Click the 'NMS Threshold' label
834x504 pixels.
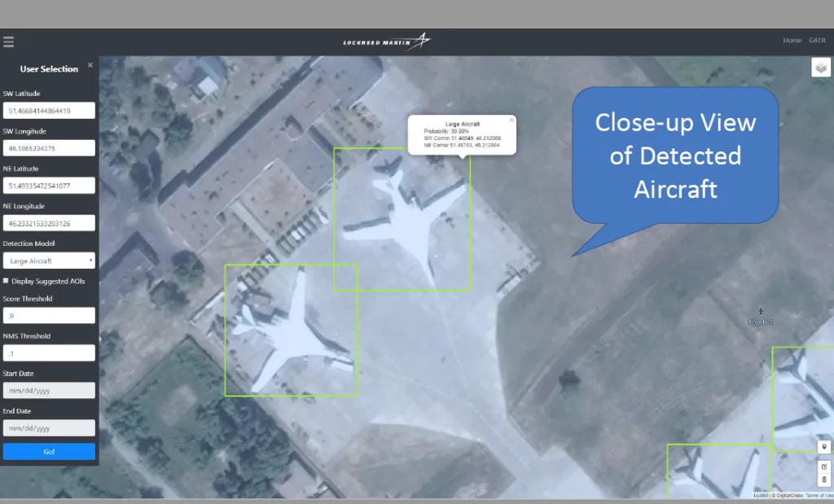pos(27,336)
